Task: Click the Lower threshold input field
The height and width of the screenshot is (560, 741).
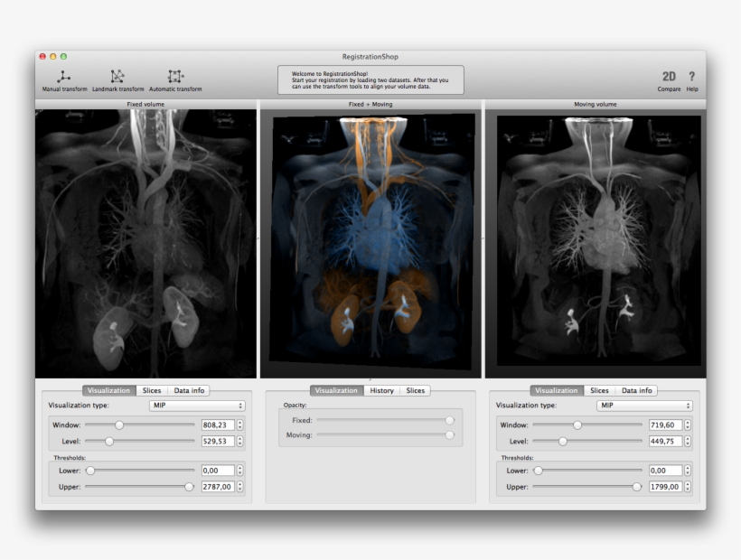Action: pos(217,470)
